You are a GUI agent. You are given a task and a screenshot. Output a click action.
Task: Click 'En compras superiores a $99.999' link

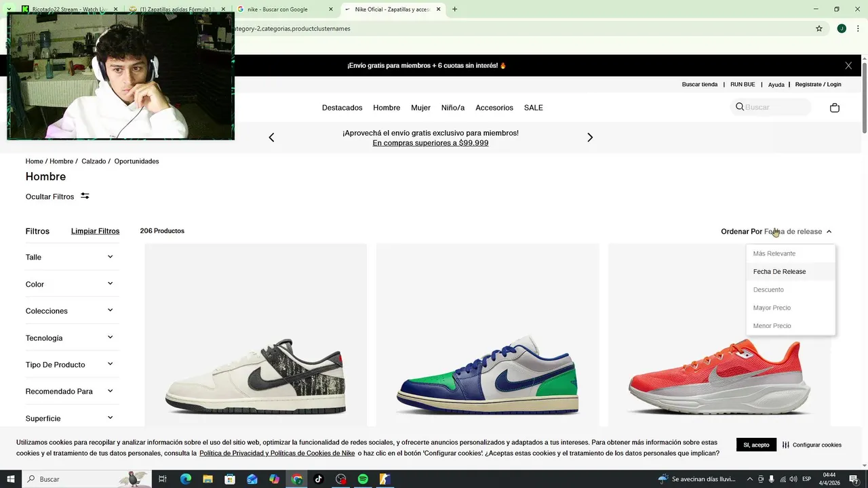[x=431, y=143]
